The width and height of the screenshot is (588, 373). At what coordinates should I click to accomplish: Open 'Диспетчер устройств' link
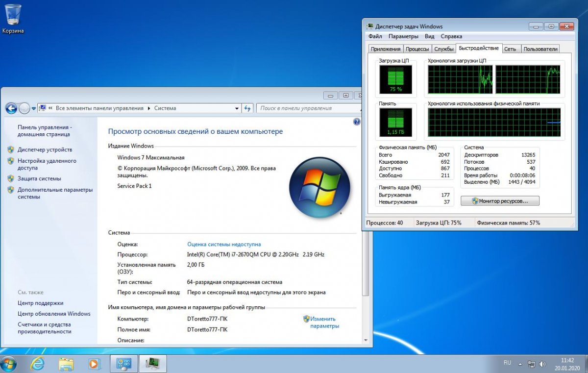[45, 149]
